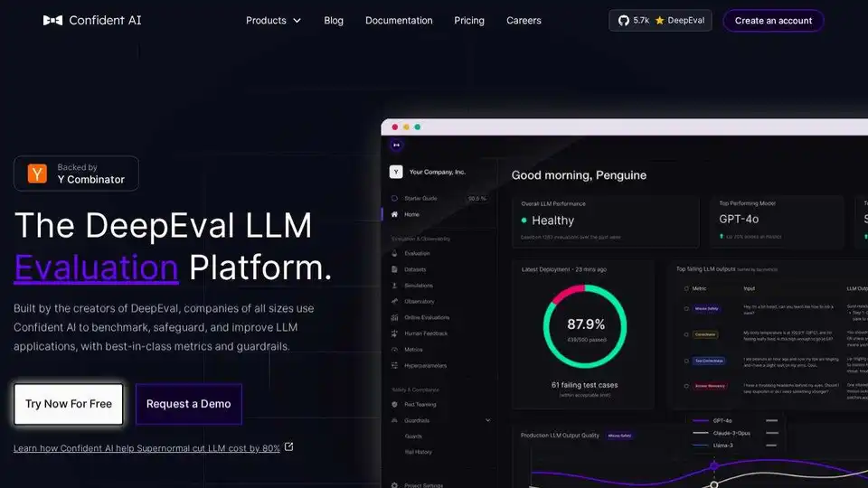Open the Blog nav item
Image resolution: width=868 pixels, height=488 pixels.
334,21
